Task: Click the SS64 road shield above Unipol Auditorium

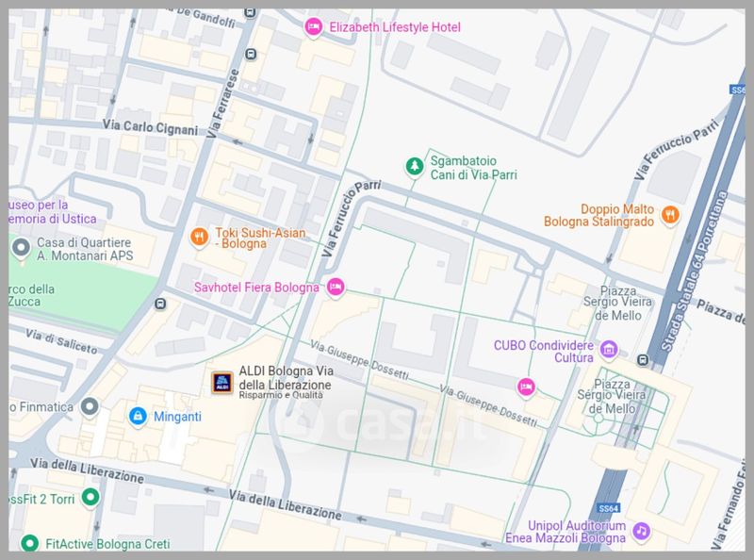Action: coord(609,508)
